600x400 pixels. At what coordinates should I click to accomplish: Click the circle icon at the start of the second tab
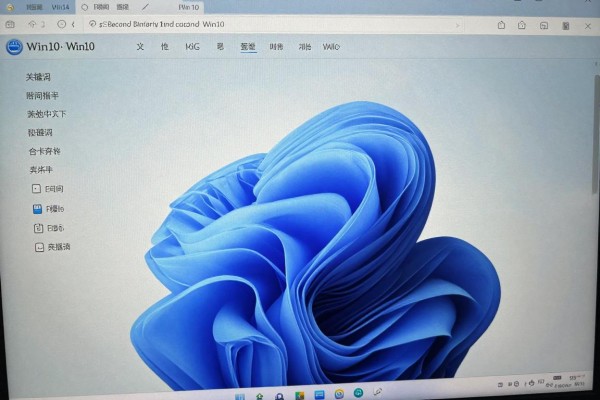click(x=85, y=7)
